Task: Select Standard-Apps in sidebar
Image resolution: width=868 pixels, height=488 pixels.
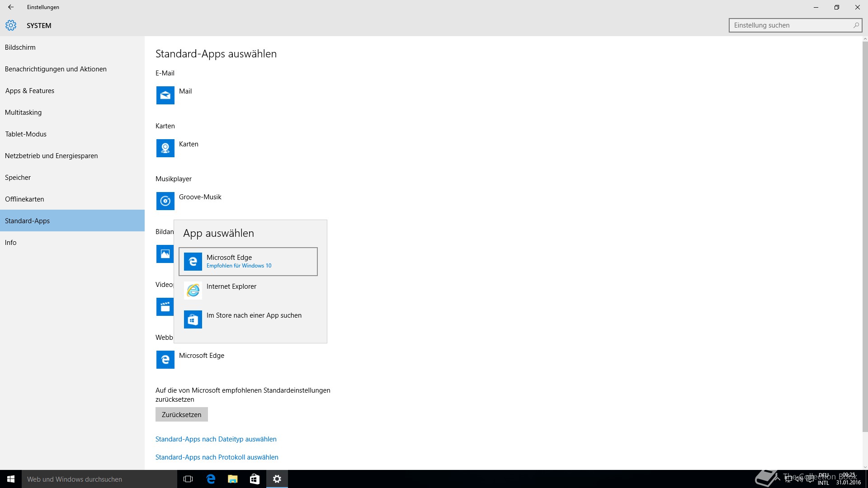Action: pos(72,221)
